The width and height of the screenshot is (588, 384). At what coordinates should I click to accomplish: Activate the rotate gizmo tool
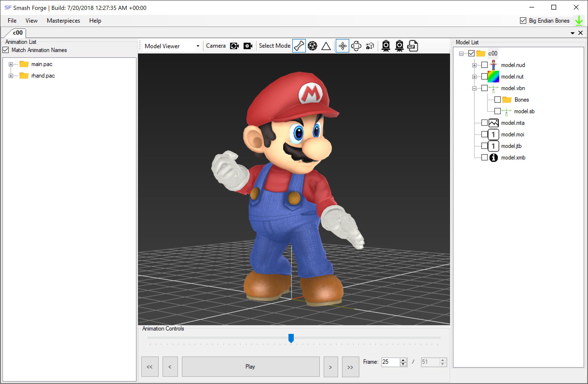[356, 46]
